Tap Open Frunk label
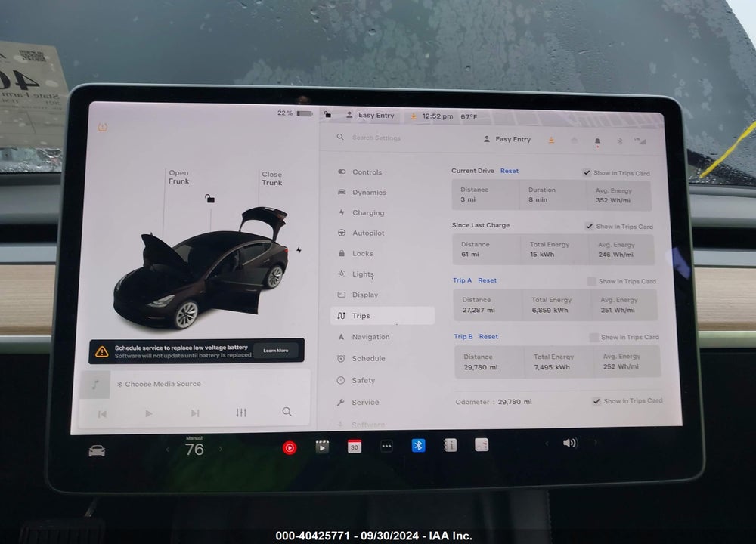Viewport: 756px width, 544px height. pos(179,177)
